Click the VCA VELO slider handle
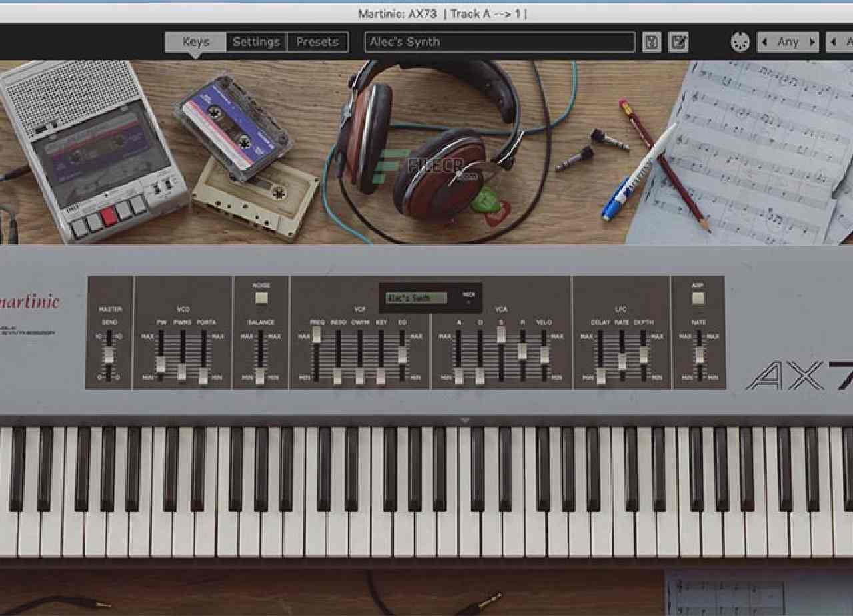Image resolution: width=853 pixels, height=616 pixels. pos(544,355)
